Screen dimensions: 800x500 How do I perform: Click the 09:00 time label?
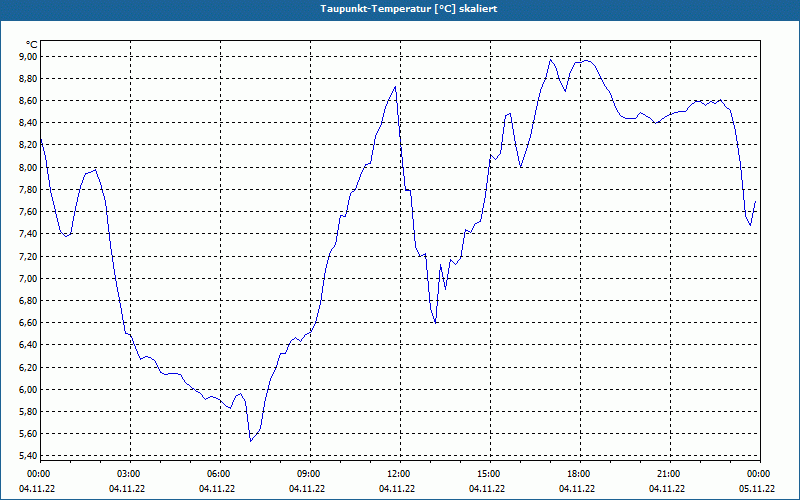(310, 474)
